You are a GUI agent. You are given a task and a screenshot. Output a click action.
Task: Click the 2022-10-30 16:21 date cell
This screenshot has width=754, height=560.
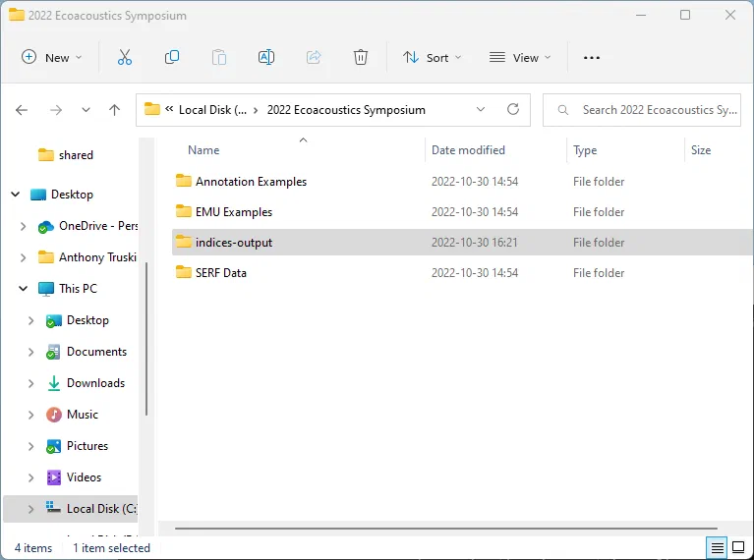[x=474, y=243]
